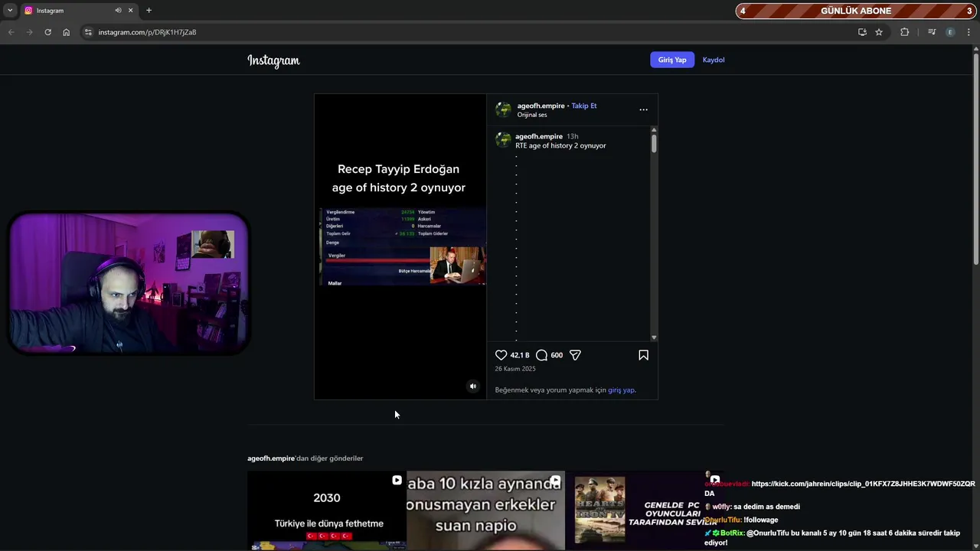Screen dimensions: 980x551
Task: Click Takip Et to follow the account
Action: click(x=584, y=106)
